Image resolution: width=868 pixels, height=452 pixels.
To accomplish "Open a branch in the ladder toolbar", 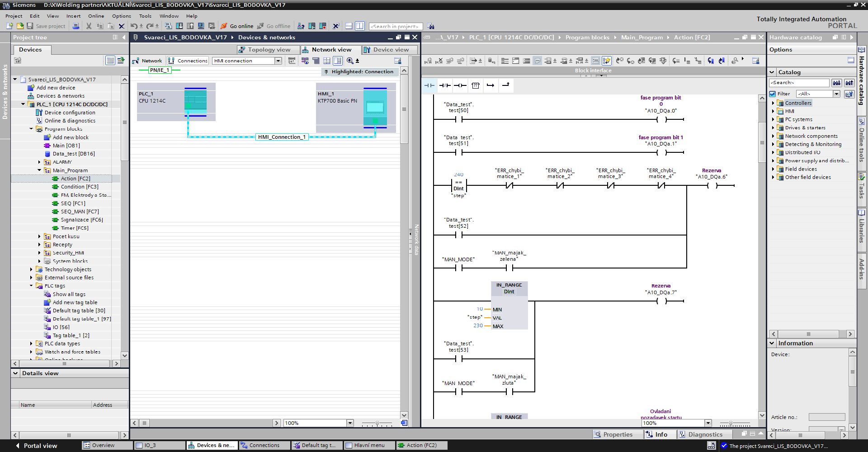I will coord(491,85).
